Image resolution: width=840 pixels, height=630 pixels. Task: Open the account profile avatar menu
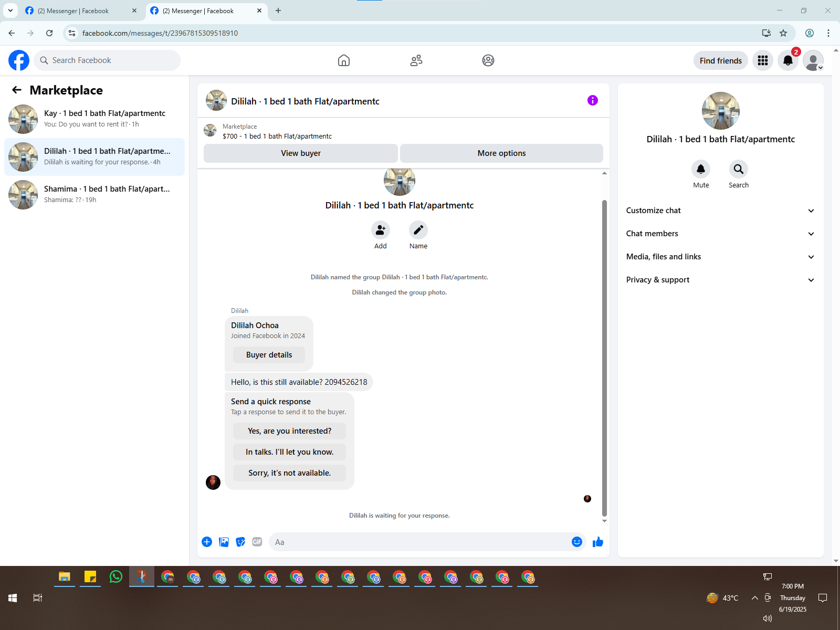pyautogui.click(x=813, y=60)
